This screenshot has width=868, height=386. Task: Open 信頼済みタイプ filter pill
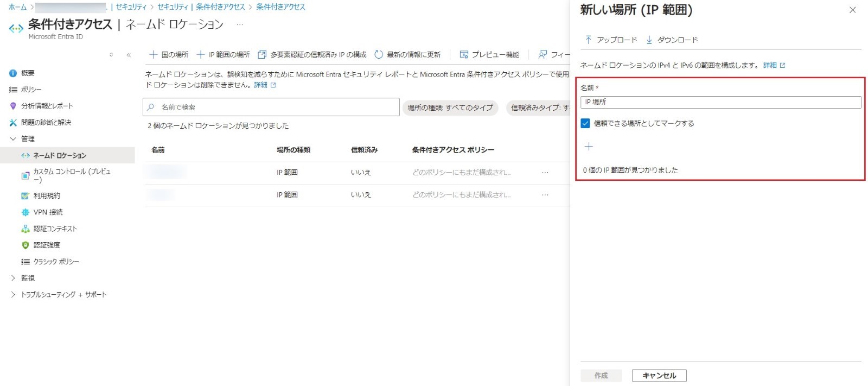tap(538, 107)
